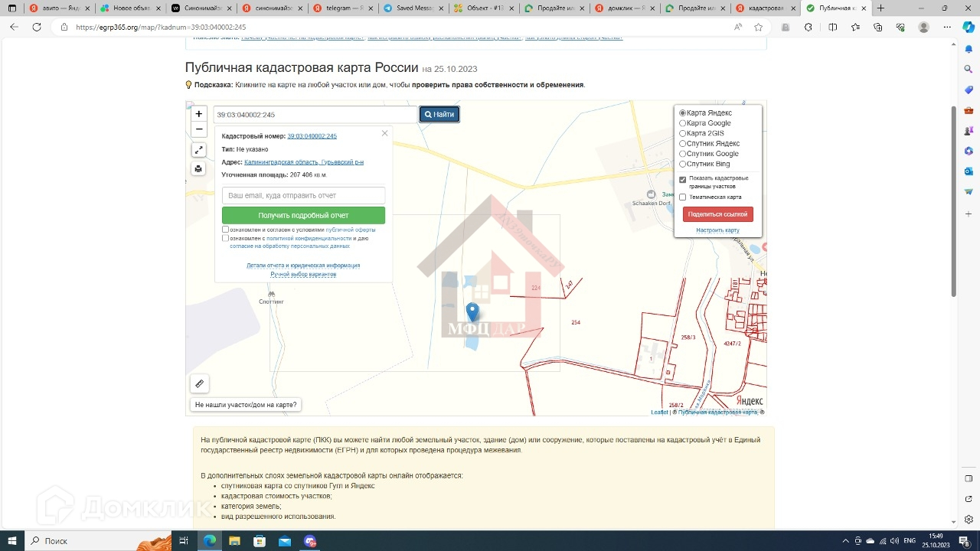Add page to browser favorites star
This screenshot has width=980, height=551.
[758, 27]
